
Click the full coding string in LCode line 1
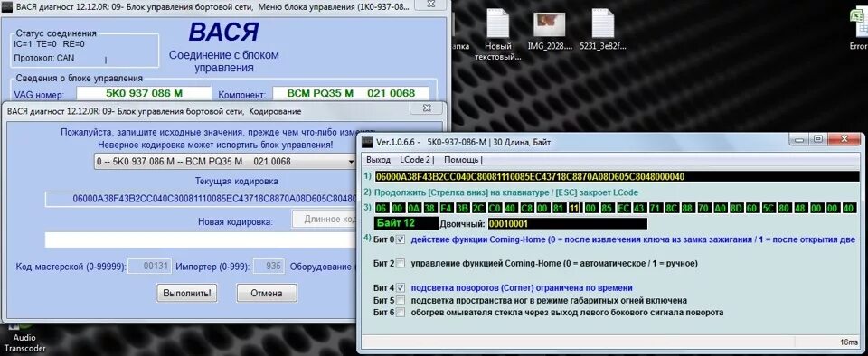click(617, 177)
